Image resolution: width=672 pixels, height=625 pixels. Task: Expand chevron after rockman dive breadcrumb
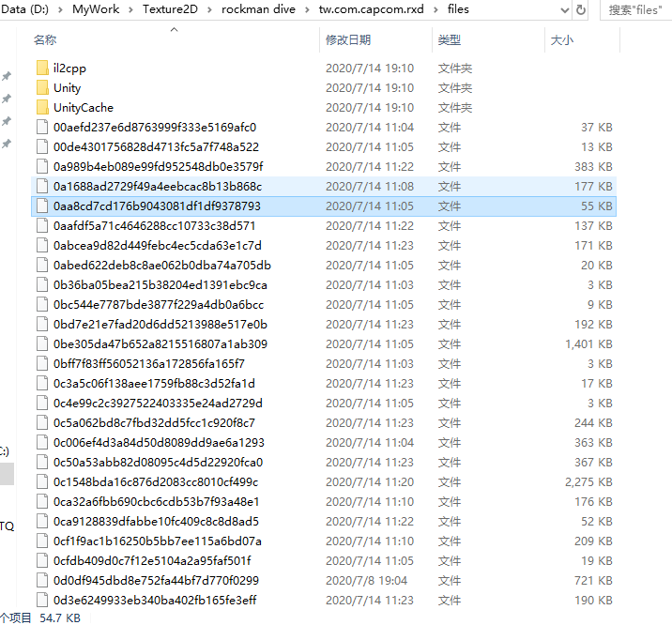[307, 9]
